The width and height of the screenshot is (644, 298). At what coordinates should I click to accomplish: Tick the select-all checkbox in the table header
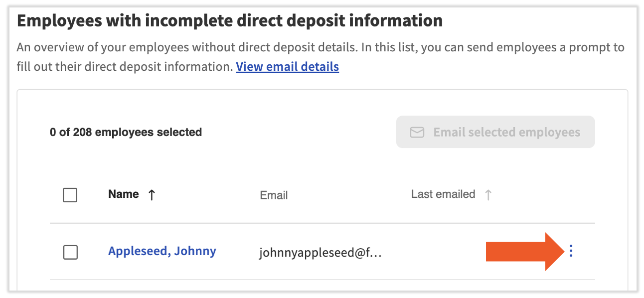coord(70,195)
